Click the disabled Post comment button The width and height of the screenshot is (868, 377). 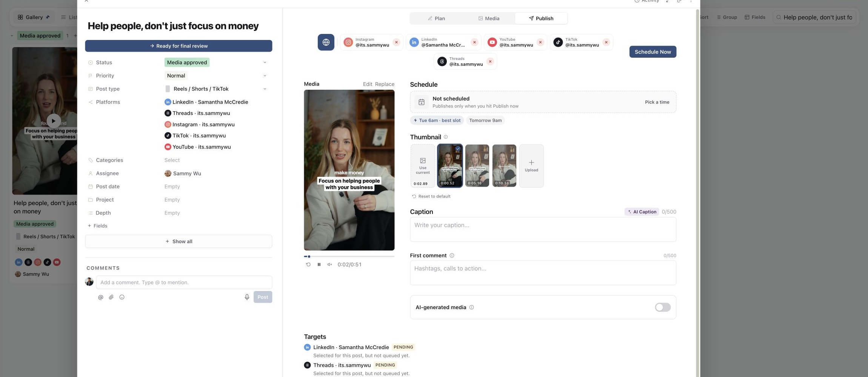point(263,297)
